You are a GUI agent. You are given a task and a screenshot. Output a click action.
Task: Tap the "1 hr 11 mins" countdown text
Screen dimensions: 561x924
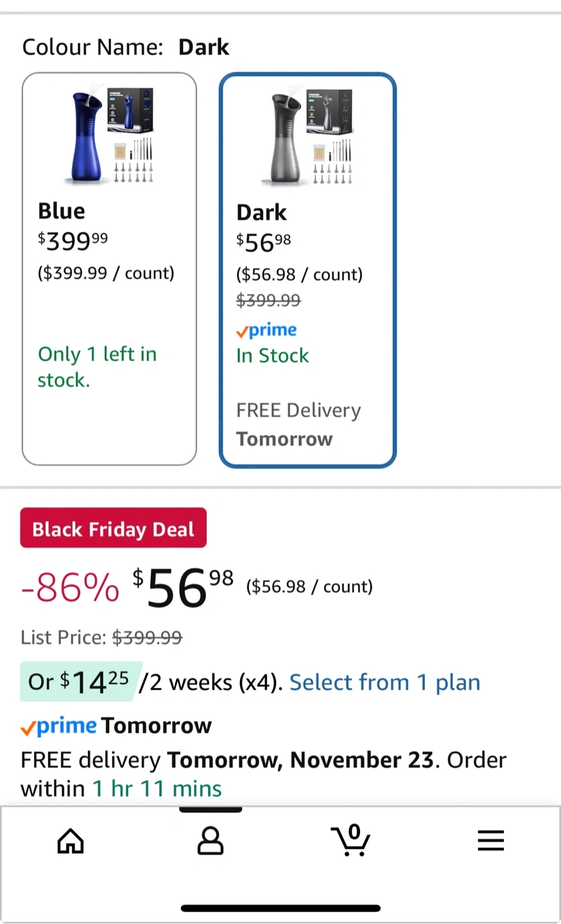click(x=157, y=789)
